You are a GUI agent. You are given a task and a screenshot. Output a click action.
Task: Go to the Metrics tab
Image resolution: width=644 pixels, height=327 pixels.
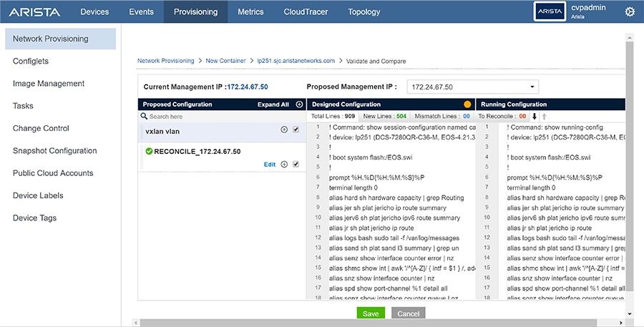(x=250, y=12)
